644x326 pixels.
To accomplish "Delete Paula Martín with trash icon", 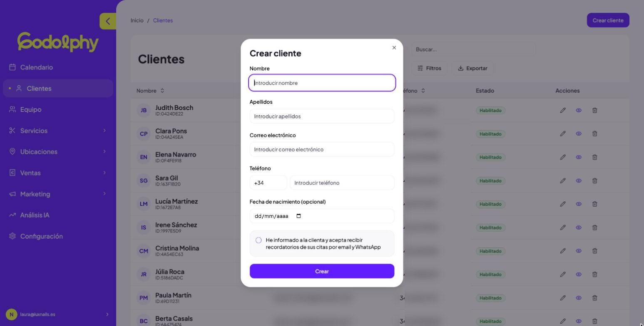I will [x=594, y=298].
